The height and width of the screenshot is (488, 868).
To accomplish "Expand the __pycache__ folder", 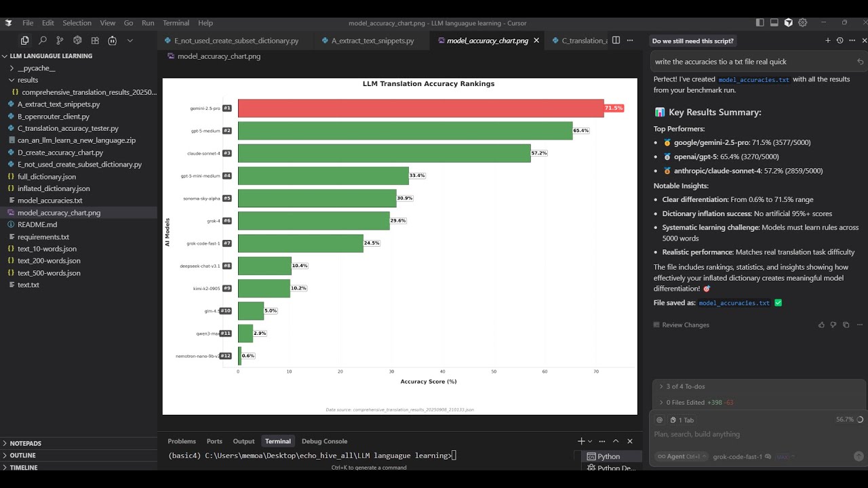I will coord(36,68).
